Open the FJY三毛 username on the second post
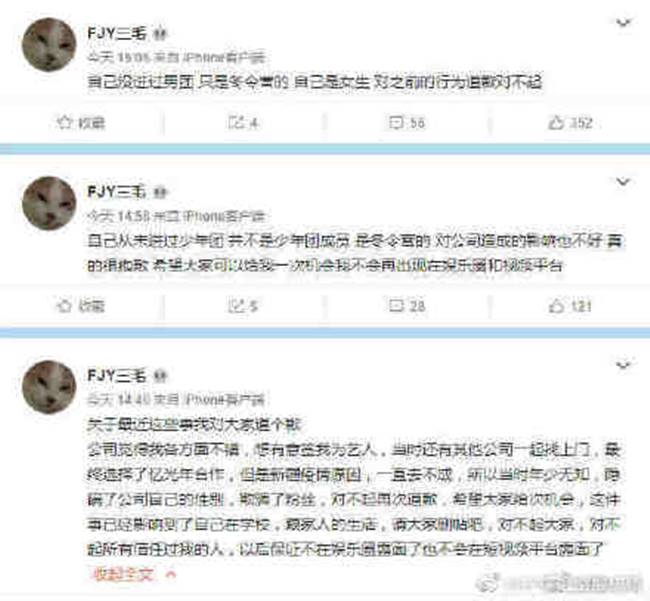This screenshot has height=601, width=650. click(x=117, y=191)
